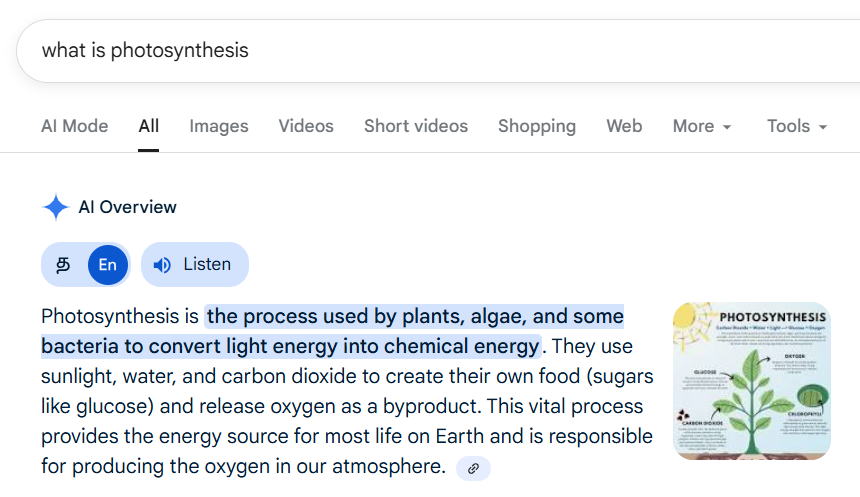The image size is (860, 497).
Task: Switch overview language to Tamil
Action: click(63, 265)
